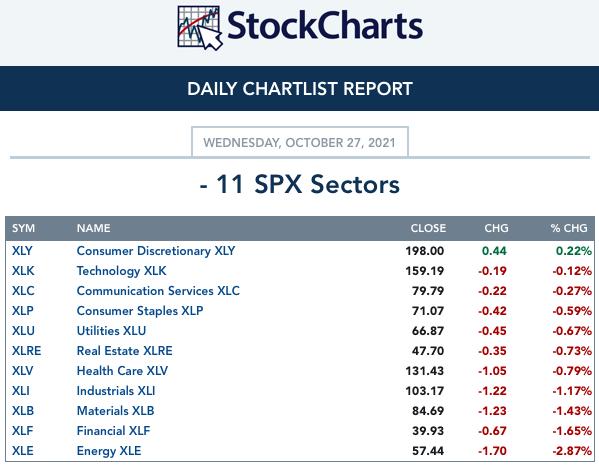
Task: Click Consumer Staples XLP name
Action: [x=140, y=311]
